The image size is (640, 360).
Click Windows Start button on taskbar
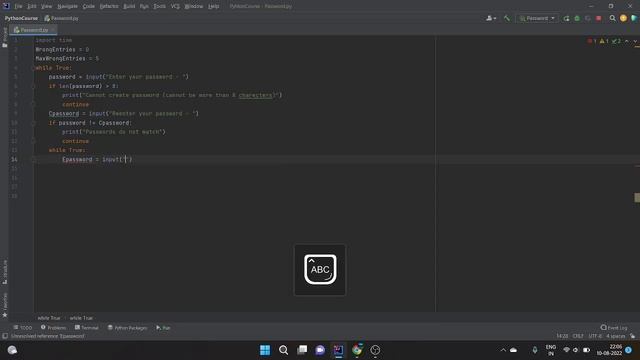click(x=265, y=350)
